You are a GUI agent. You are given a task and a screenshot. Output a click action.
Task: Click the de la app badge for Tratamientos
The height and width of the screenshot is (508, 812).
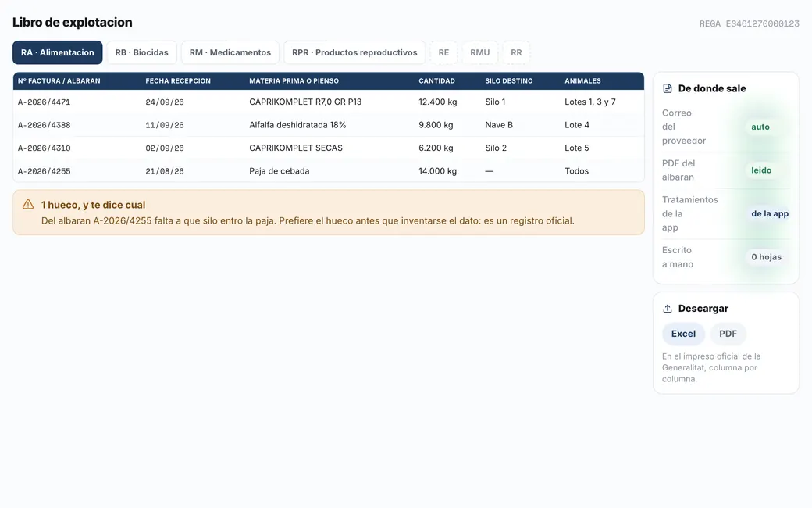770,213
